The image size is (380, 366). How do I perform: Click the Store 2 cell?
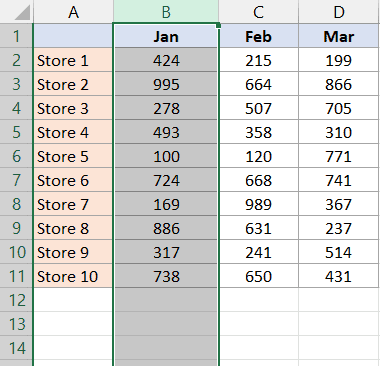point(73,84)
